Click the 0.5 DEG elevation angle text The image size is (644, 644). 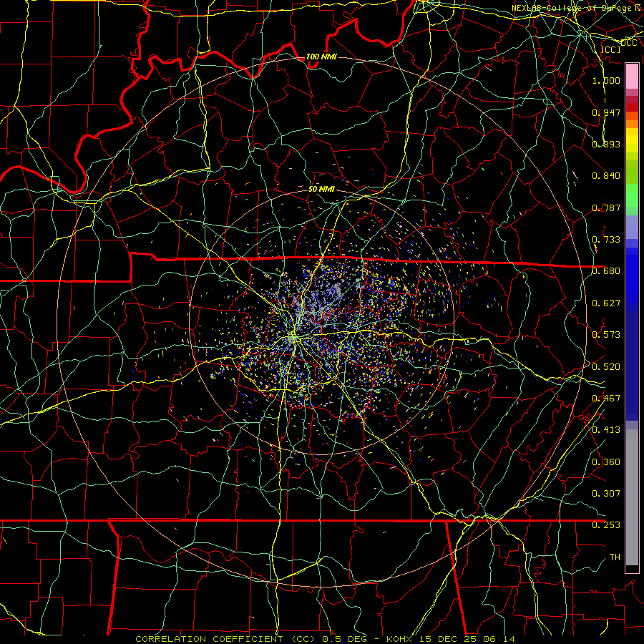(343, 639)
